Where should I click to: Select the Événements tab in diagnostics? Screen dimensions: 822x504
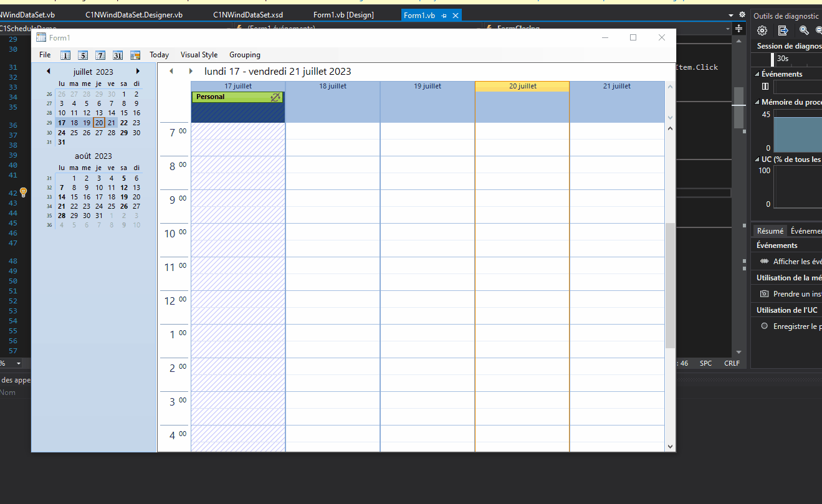pos(806,231)
